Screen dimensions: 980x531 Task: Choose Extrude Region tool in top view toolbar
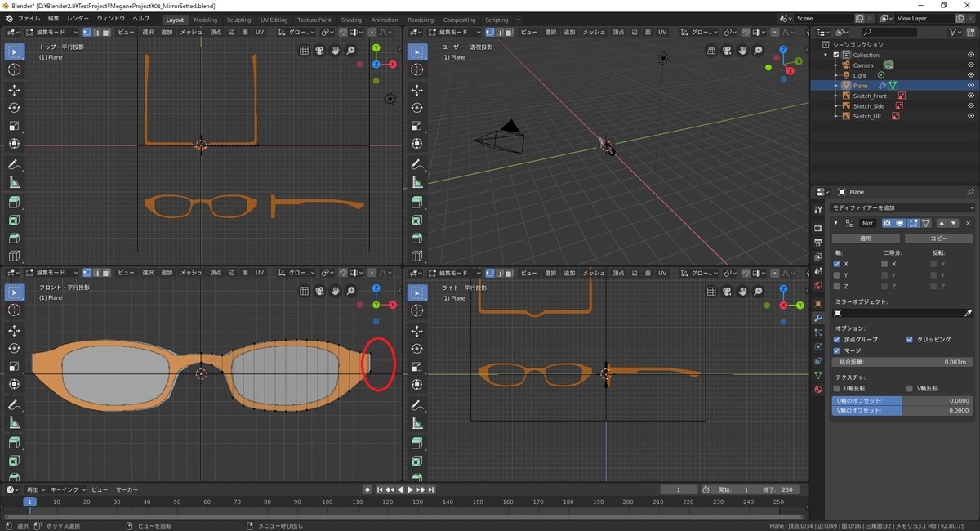pyautogui.click(x=15, y=202)
